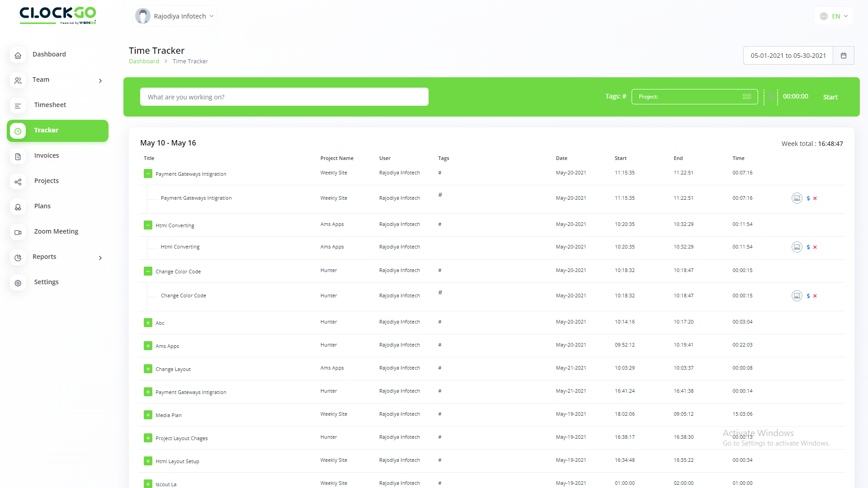Open screenshot image icon for Html Converting entry
Screen dimensions: 868x488
pos(797,247)
